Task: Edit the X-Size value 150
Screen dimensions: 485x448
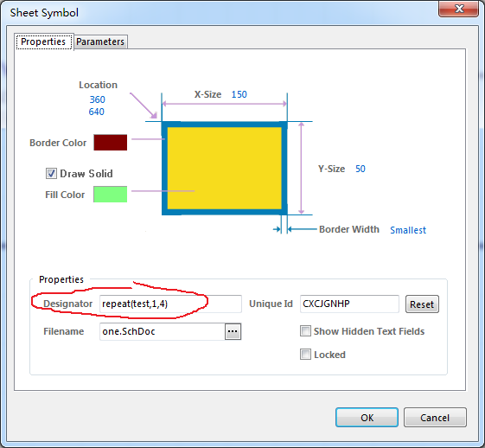Action: tap(239, 94)
